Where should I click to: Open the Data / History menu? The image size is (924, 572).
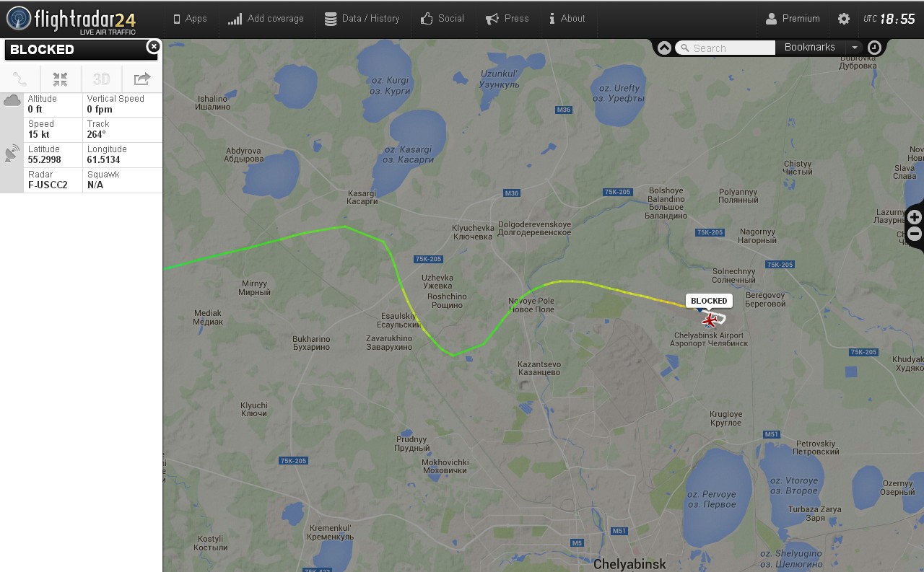coord(362,19)
